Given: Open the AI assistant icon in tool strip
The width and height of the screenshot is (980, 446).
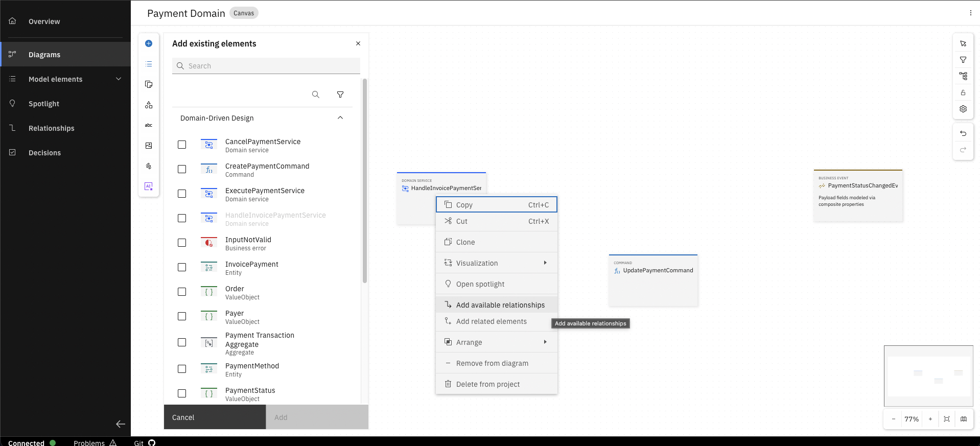Looking at the screenshot, I should (149, 186).
